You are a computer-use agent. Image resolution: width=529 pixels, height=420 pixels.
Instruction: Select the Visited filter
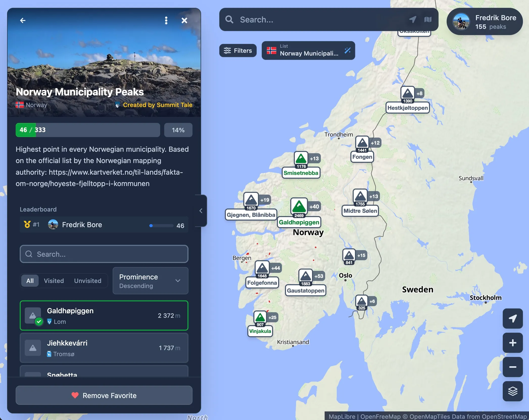pos(54,281)
